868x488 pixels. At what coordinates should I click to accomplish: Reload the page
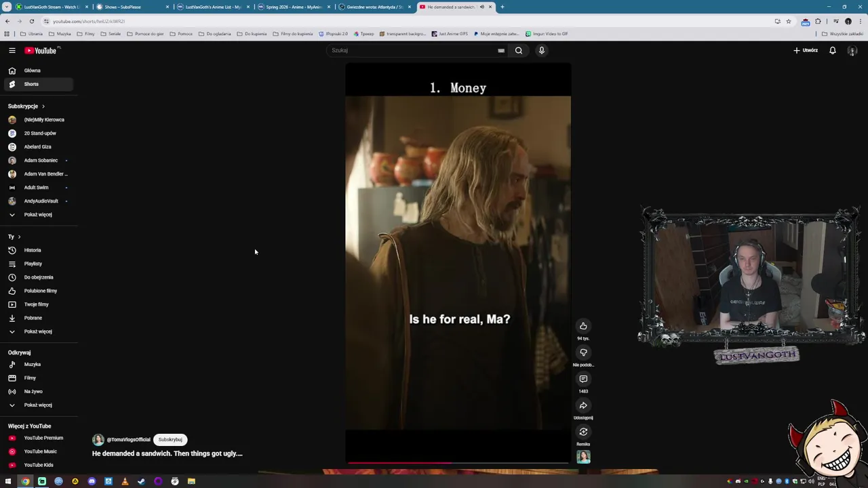click(31, 21)
